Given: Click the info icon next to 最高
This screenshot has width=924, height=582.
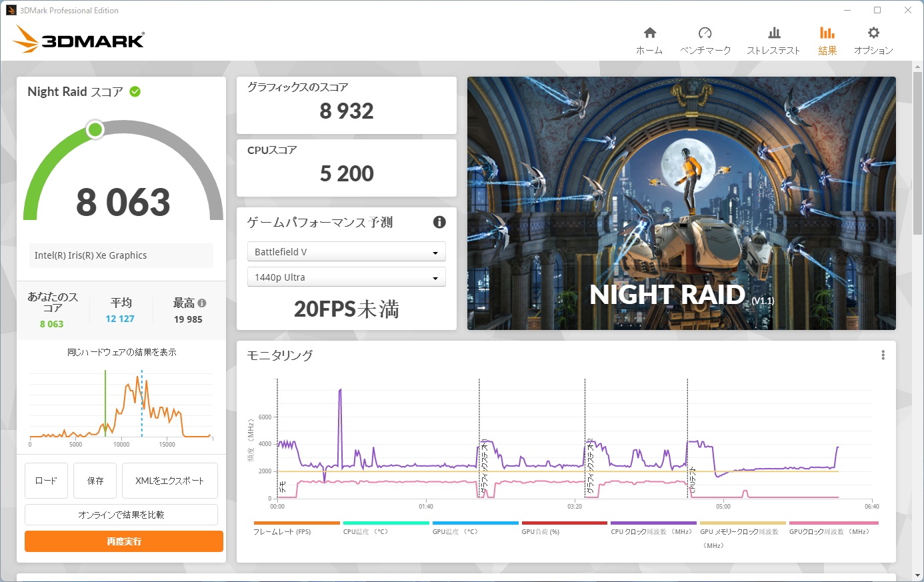Looking at the screenshot, I should coord(202,303).
